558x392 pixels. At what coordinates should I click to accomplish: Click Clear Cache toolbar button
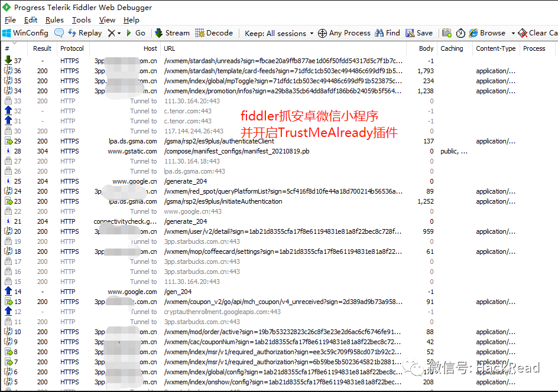click(538, 33)
